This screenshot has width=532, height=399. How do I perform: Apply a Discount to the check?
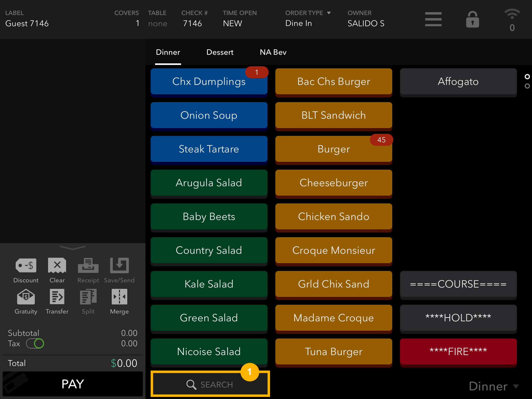(x=26, y=271)
